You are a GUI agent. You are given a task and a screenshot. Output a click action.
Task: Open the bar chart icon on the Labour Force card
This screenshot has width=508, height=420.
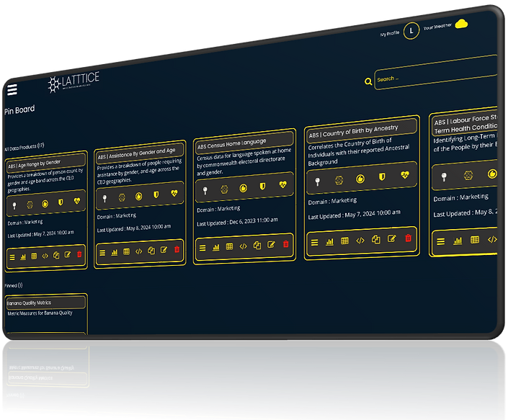(458, 241)
